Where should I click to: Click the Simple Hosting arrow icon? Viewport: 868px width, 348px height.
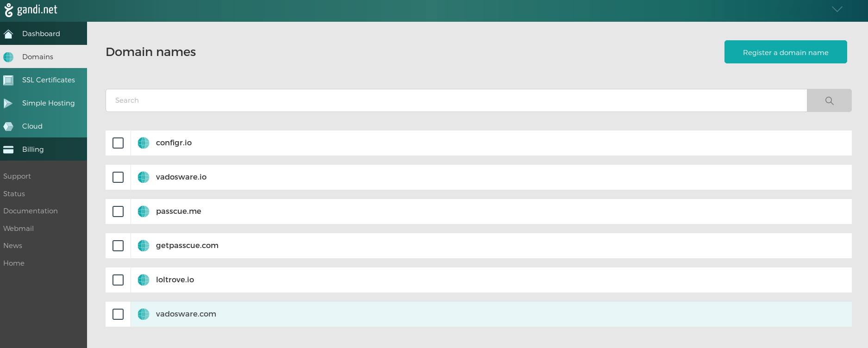point(8,103)
